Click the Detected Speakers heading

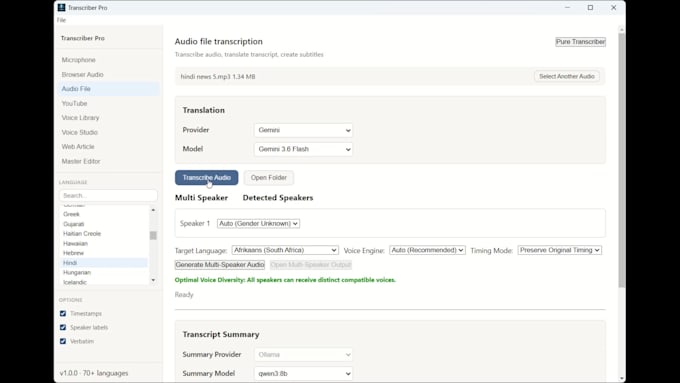278,198
